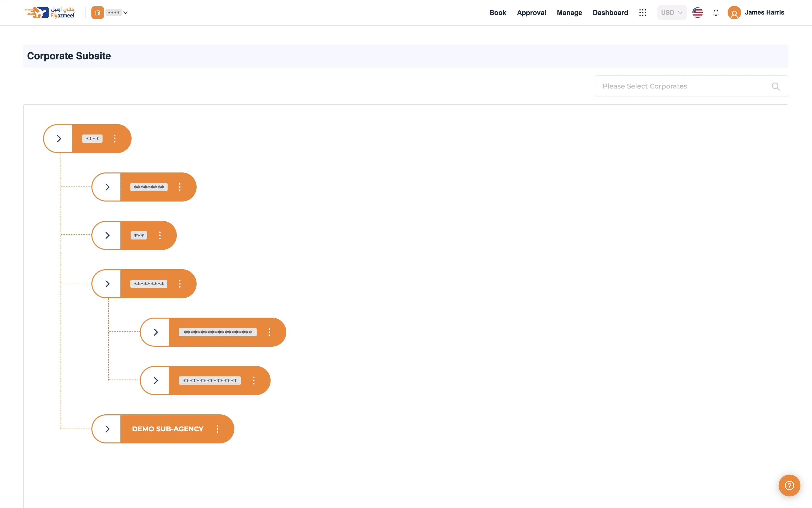Click the US flag language icon

point(697,13)
